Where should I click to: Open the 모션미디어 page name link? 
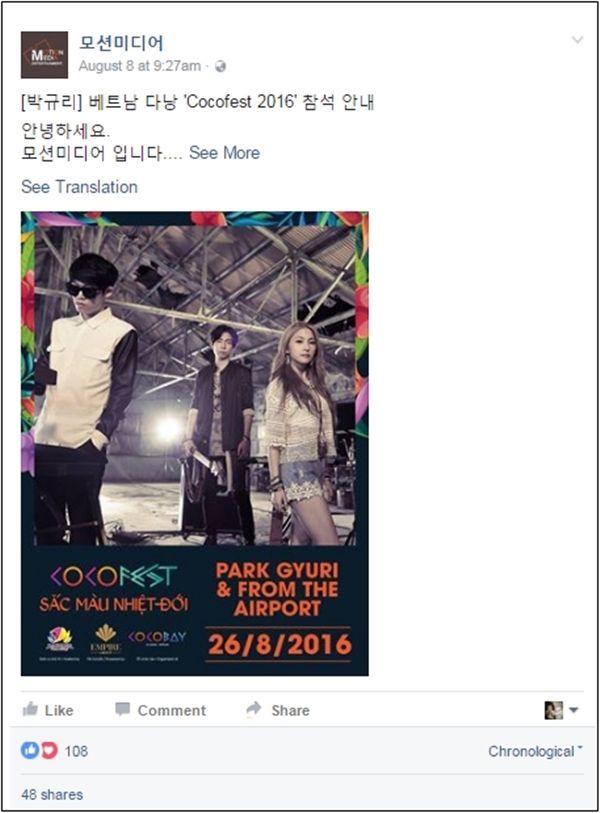(x=121, y=43)
